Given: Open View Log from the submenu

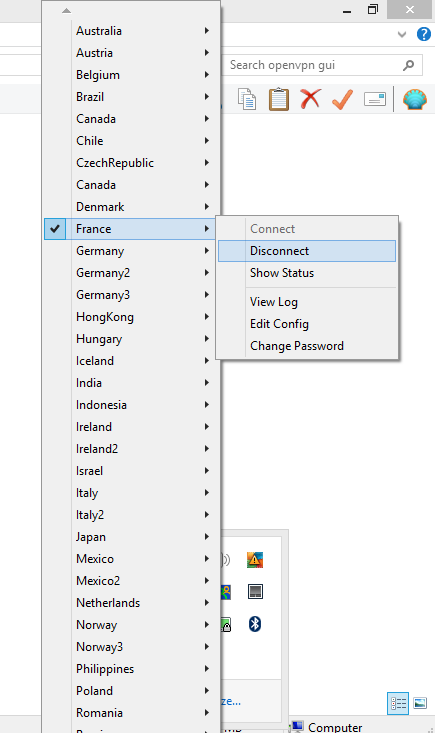Looking at the screenshot, I should pyautogui.click(x=307, y=302).
